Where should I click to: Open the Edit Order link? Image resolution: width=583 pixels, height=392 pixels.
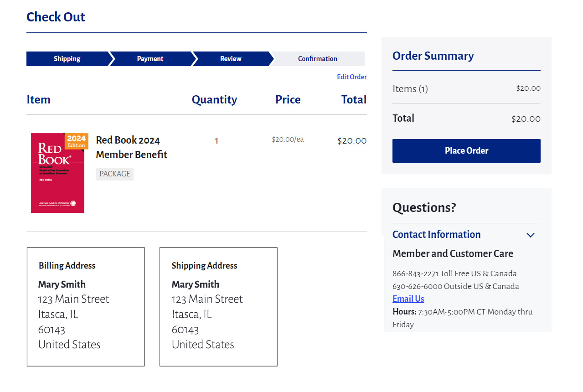[x=351, y=77]
